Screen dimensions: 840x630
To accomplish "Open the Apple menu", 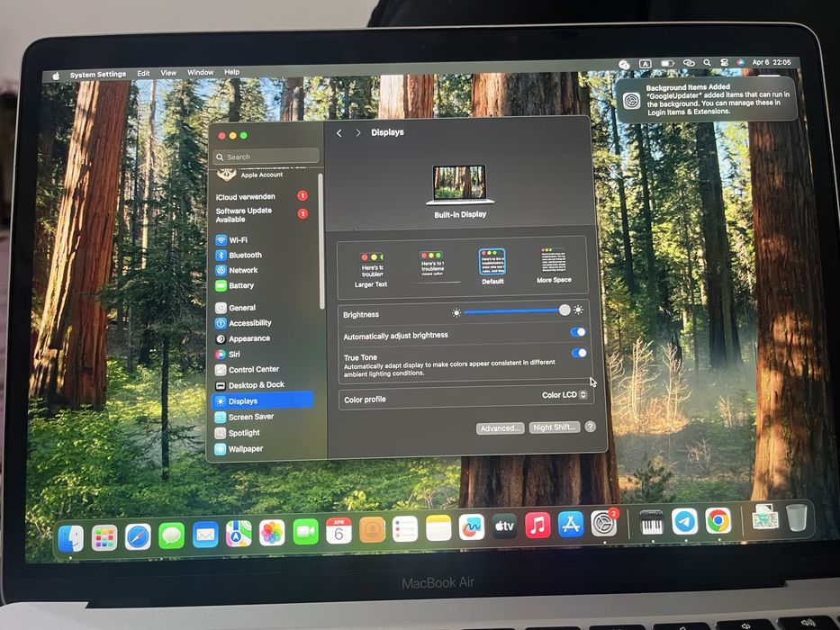I will click(56, 76).
